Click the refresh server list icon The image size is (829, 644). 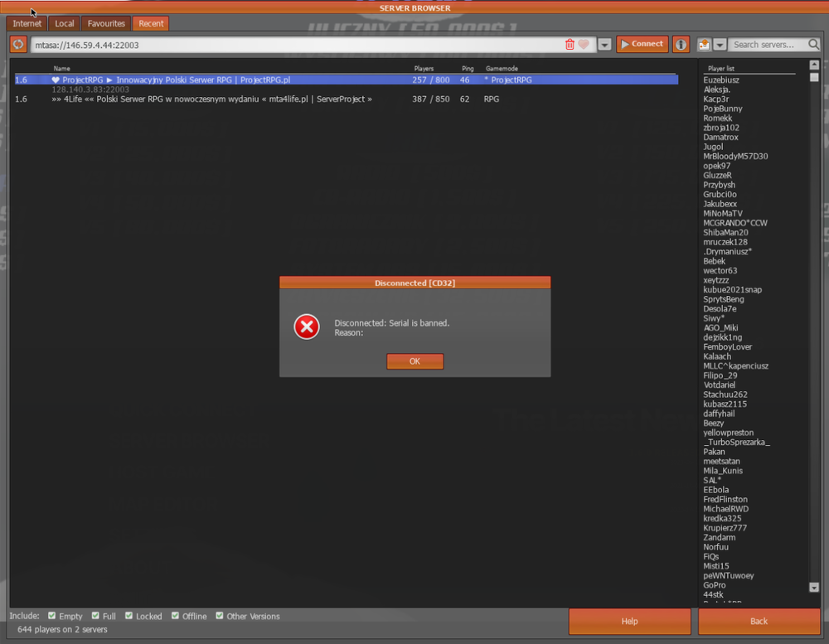click(x=18, y=45)
